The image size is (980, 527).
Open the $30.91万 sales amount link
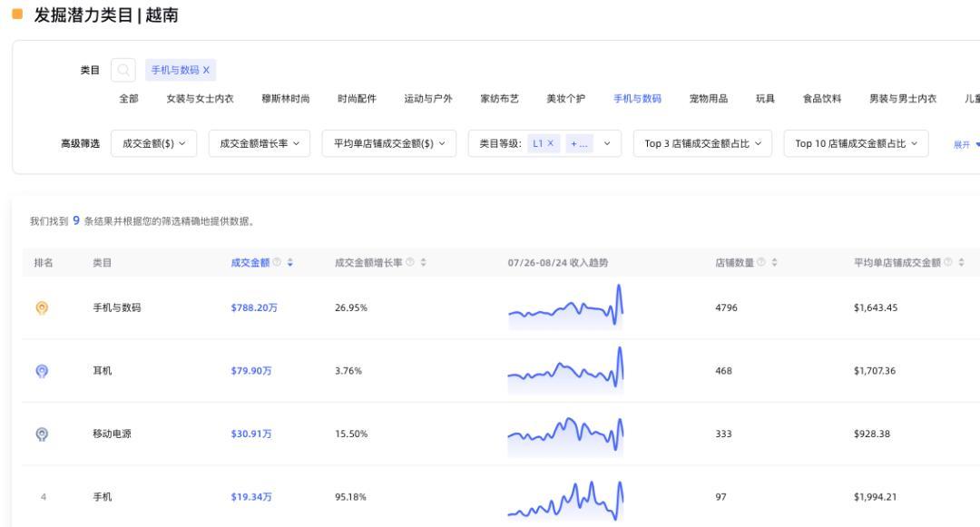pos(251,434)
